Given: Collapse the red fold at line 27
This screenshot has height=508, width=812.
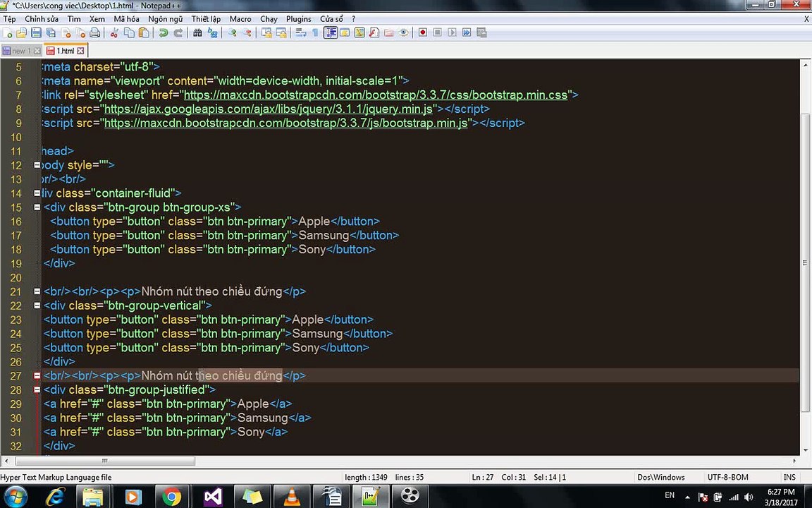Looking at the screenshot, I should (x=37, y=375).
